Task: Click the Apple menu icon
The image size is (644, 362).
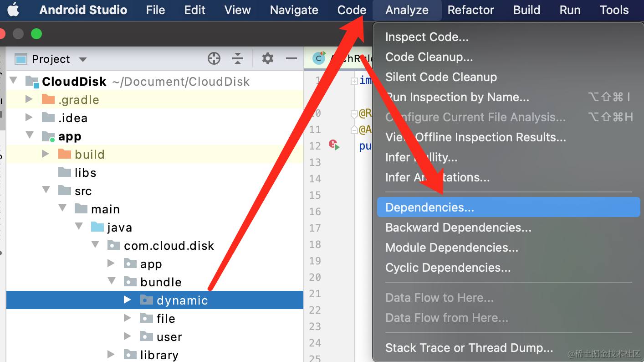Action: coord(13,10)
